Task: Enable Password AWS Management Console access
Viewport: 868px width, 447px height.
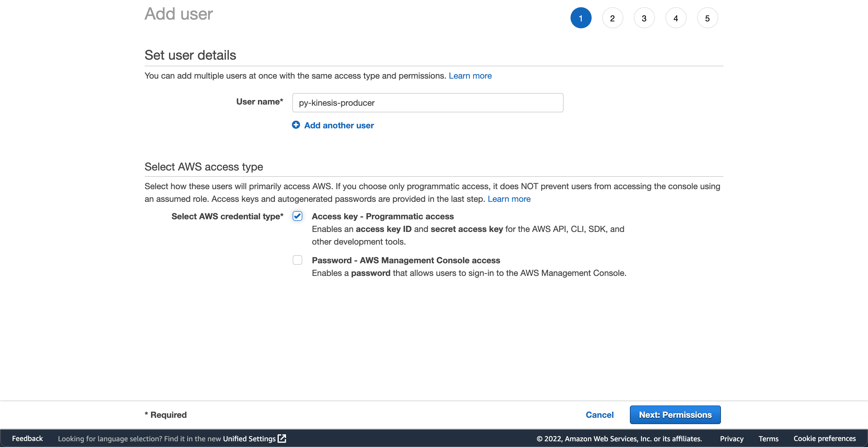Action: [297, 260]
